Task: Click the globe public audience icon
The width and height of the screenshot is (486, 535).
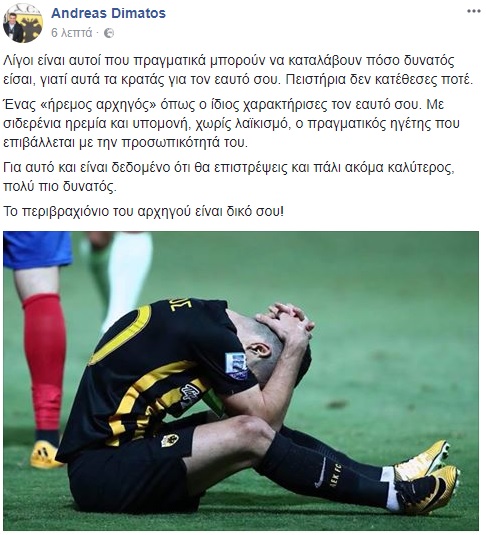Action: pos(109,33)
